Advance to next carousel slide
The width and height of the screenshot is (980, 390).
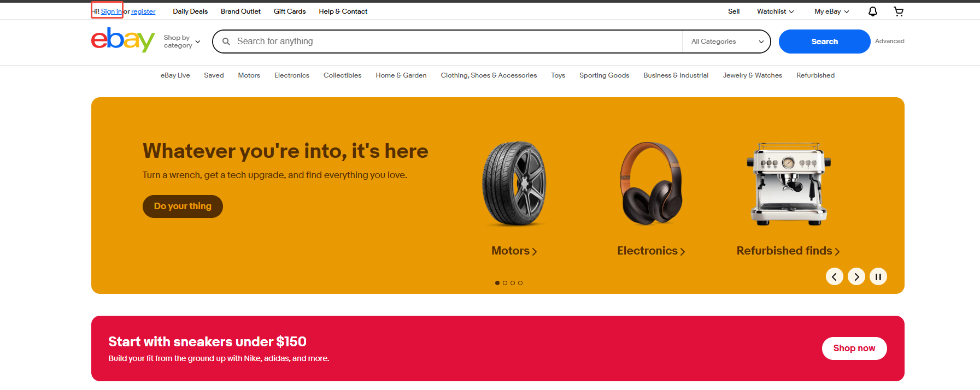(x=856, y=277)
